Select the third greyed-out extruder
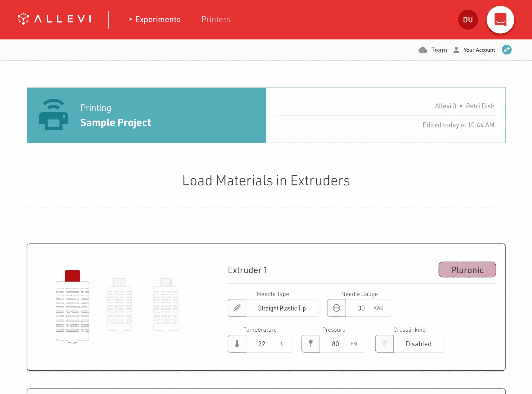 pos(166,305)
